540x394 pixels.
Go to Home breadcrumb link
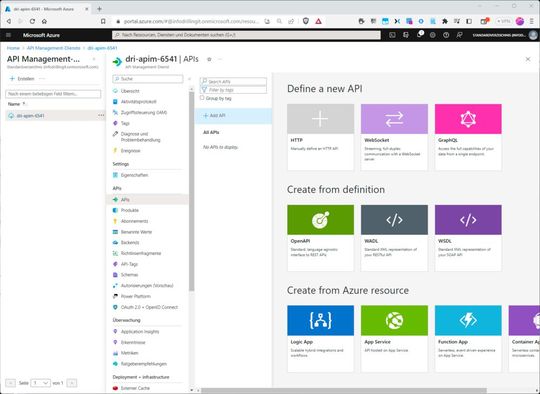[13, 48]
